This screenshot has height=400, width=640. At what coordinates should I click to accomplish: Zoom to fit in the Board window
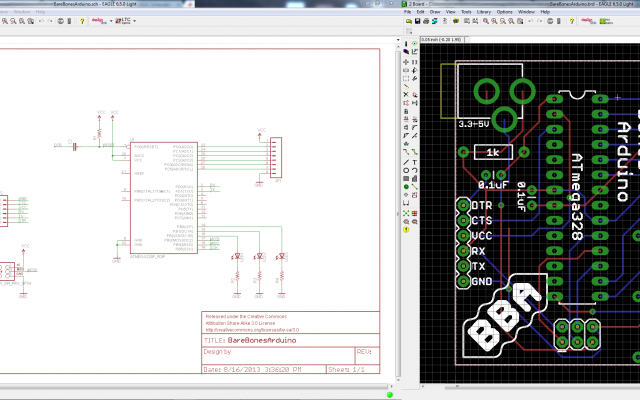[486, 21]
